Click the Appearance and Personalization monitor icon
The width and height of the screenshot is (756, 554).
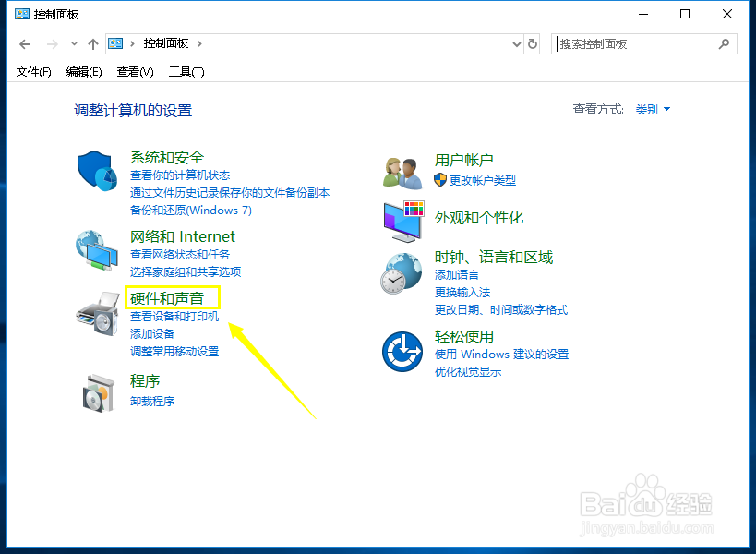(404, 222)
